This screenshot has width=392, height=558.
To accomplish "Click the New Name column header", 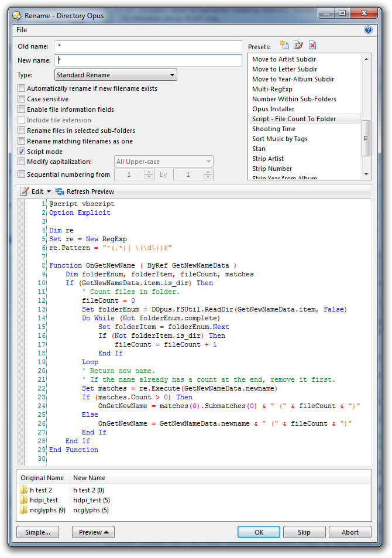I will 90,478.
